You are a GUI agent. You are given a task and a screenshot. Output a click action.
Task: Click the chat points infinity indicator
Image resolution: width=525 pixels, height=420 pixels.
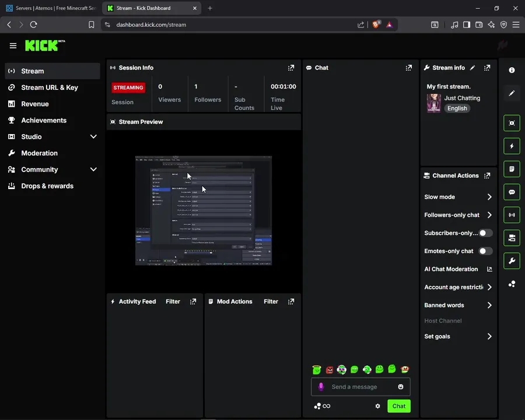point(323,406)
